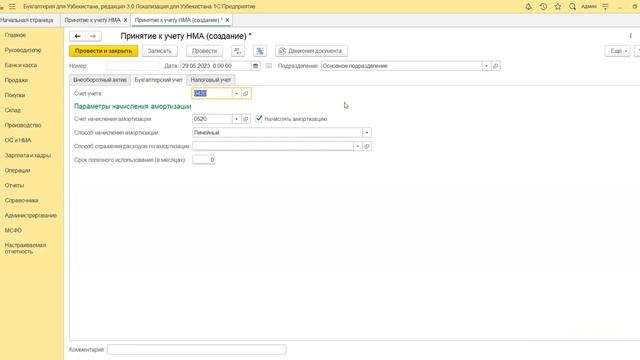Open Администрирование section in sidebar
This screenshot has height=360, width=640.
[31, 216]
